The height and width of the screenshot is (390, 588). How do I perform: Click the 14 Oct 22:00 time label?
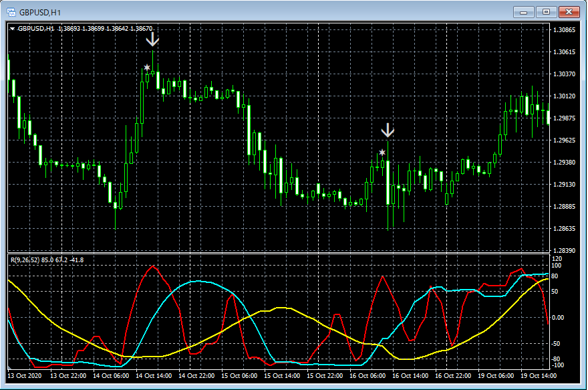tap(196, 376)
